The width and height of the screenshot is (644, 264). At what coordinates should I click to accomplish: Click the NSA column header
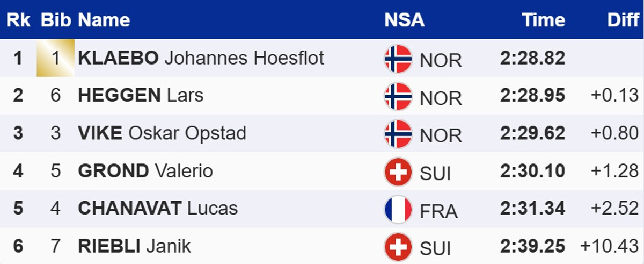[404, 20]
